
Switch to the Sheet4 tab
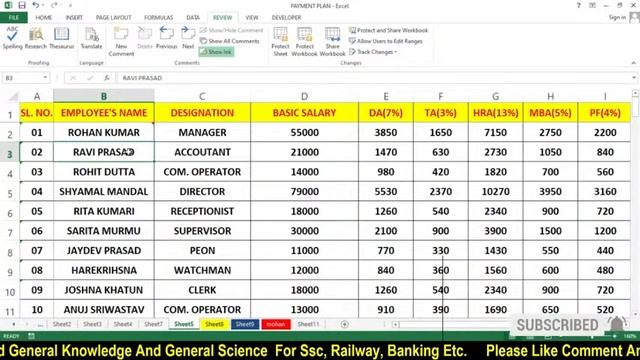[123, 324]
